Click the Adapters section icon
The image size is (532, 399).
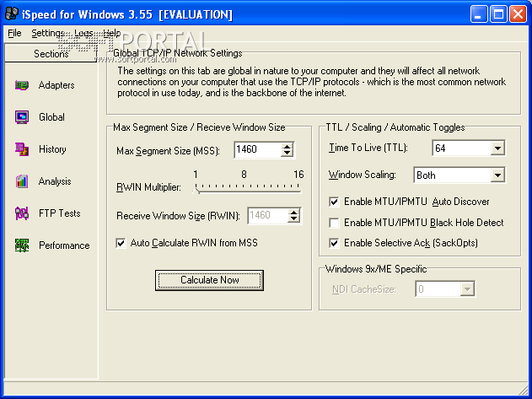click(22, 85)
